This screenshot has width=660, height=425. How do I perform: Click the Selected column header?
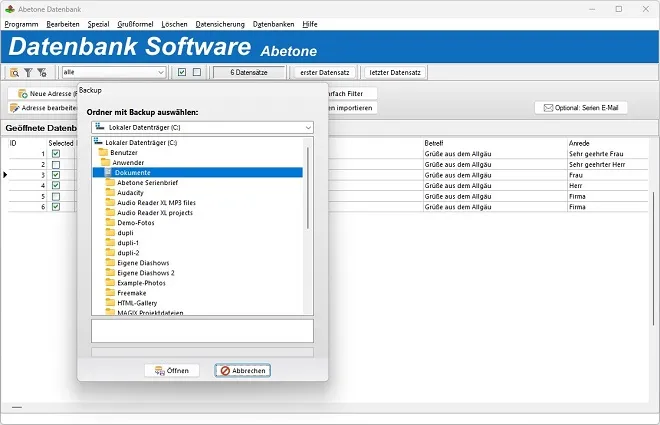61,143
